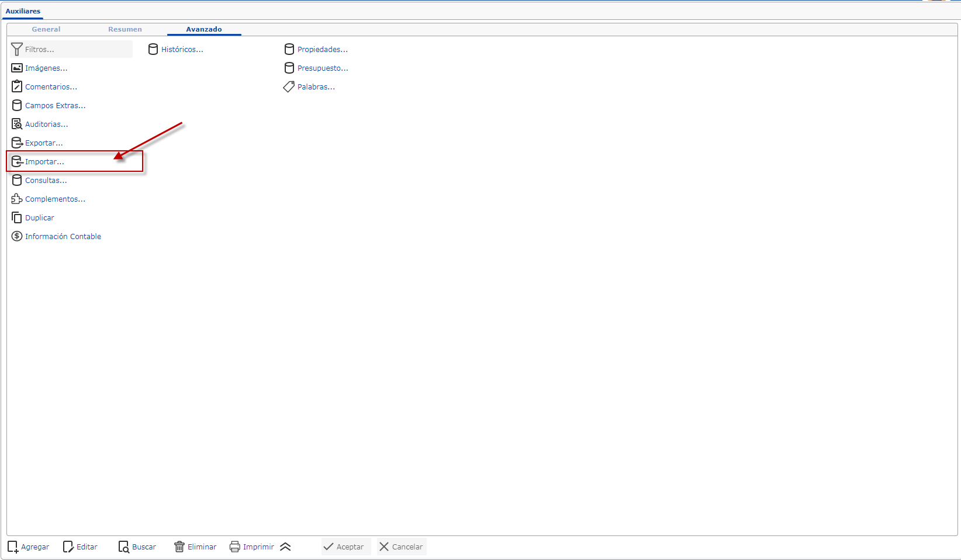Viewport: 961px width, 560px height.
Task: Click the Duplicar copy icon
Action: tap(17, 217)
